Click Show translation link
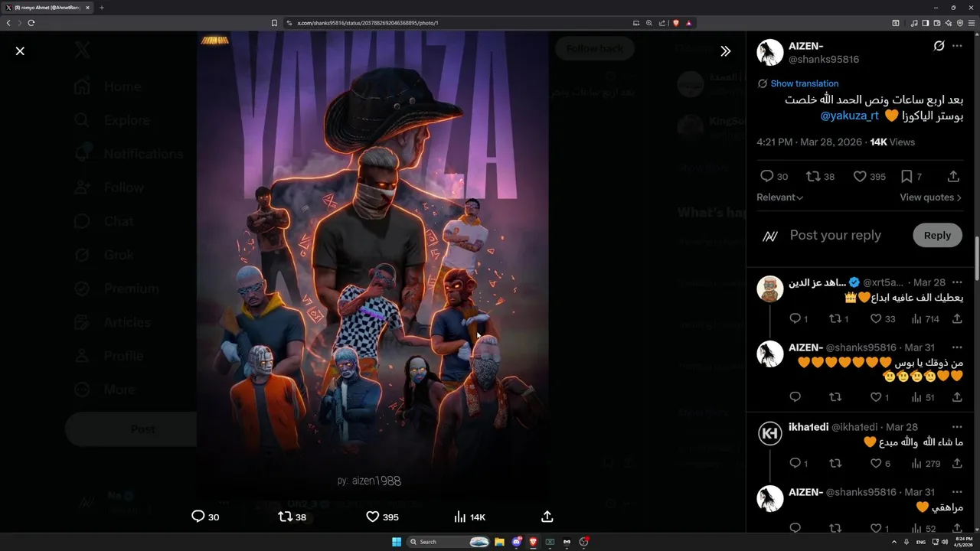 [804, 83]
